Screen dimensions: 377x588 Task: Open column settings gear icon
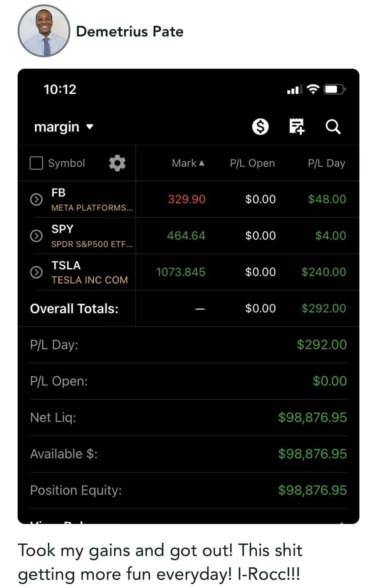[x=117, y=163]
